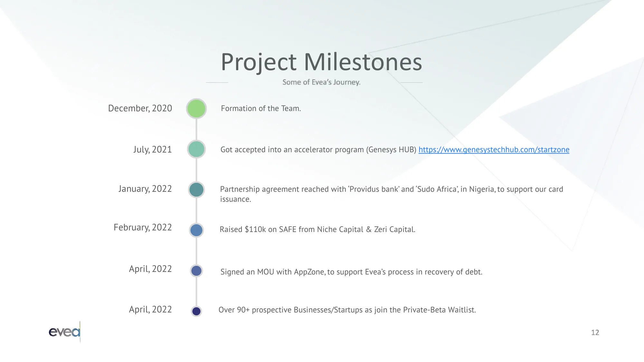This screenshot has height=362, width=644.
Task: Click the "February, 2022" date label
Action: [x=143, y=227]
